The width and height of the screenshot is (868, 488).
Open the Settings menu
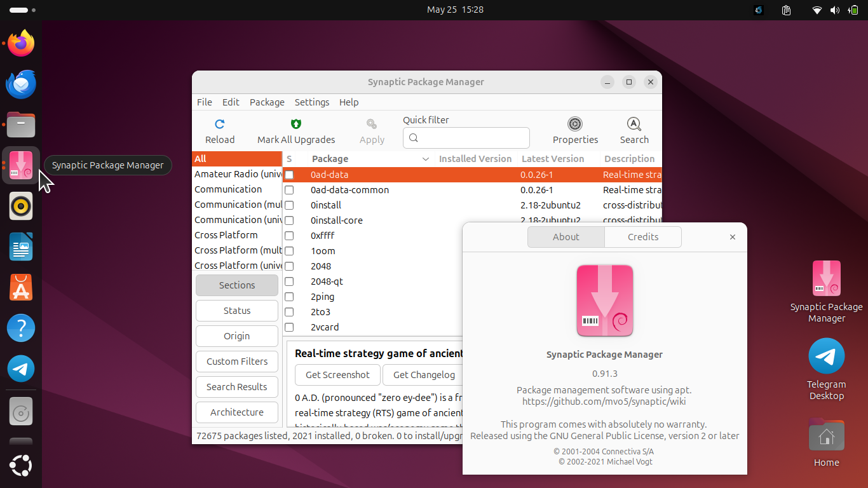point(312,102)
